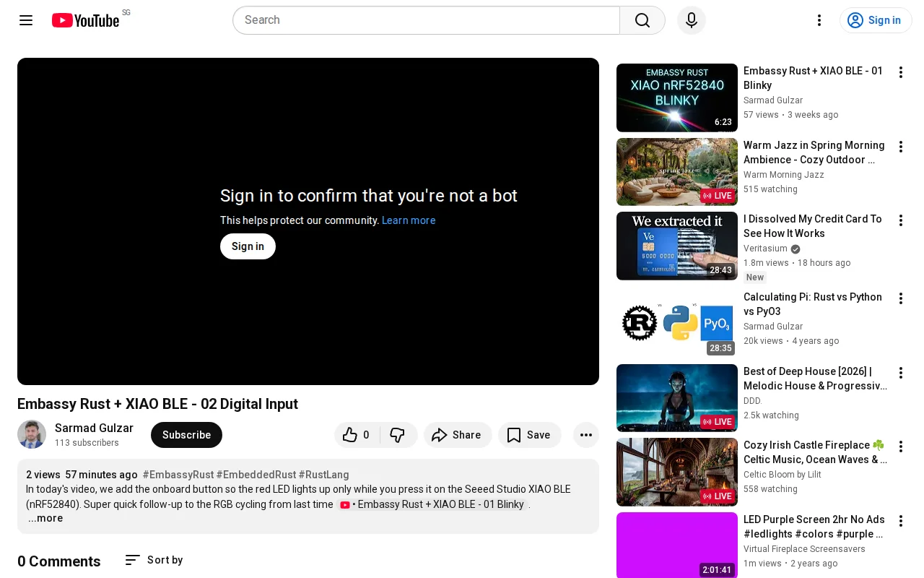Open I Dissolved My Credit Card thumbnail
Screen dimensions: 924x578
[677, 246]
